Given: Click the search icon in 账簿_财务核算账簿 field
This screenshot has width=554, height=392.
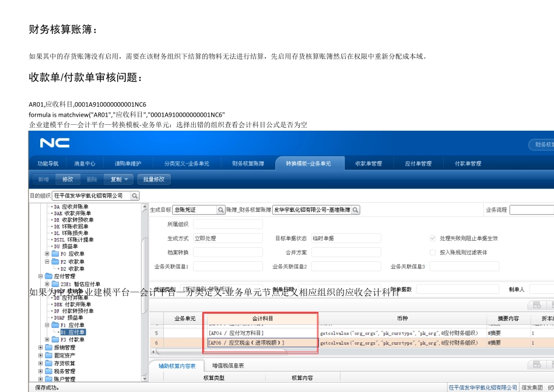Looking at the screenshot, I should (x=356, y=210).
